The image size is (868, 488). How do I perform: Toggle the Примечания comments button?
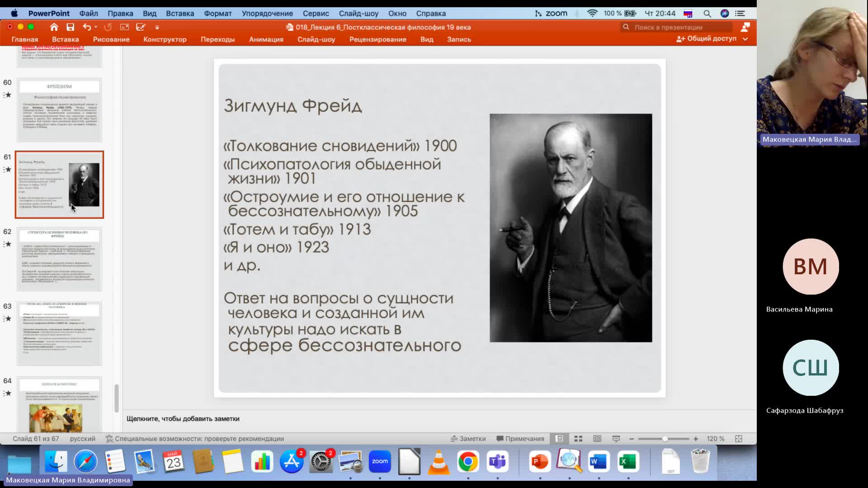tap(520, 439)
